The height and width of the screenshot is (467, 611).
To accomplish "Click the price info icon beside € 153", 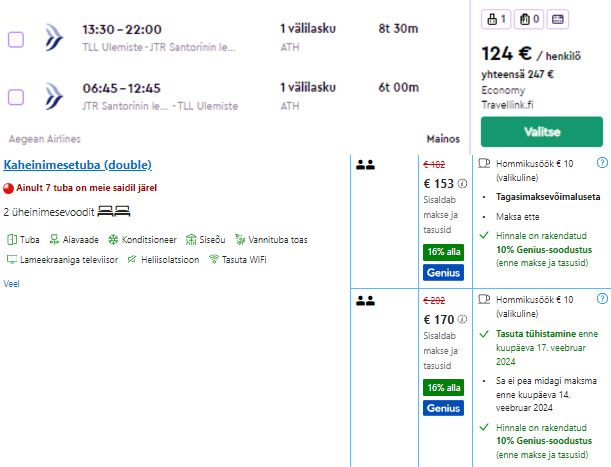I will click(x=462, y=184).
